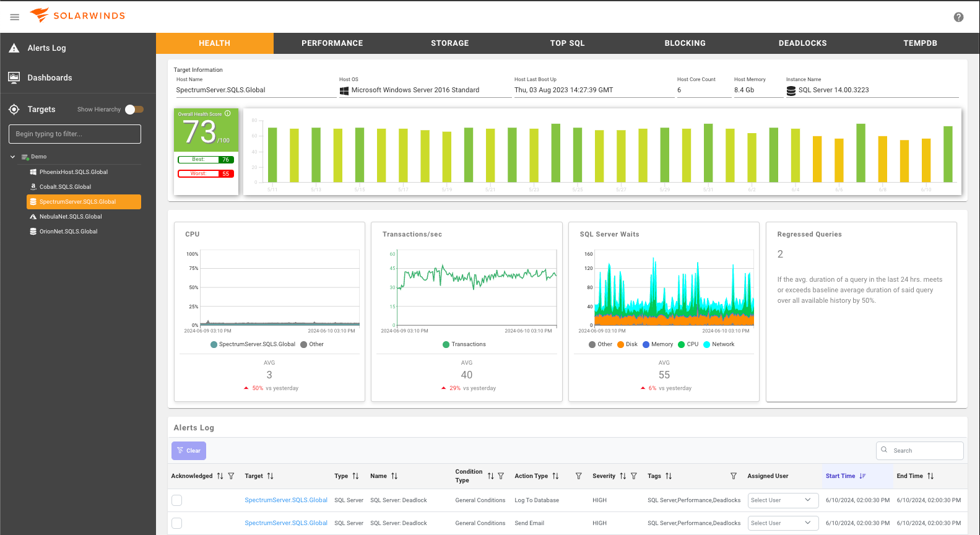980x535 pixels.
Task: Sort by the Target column
Action: click(270, 476)
